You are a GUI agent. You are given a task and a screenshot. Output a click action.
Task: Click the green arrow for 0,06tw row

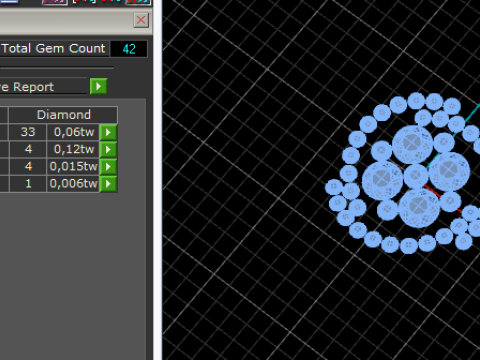pyautogui.click(x=108, y=132)
